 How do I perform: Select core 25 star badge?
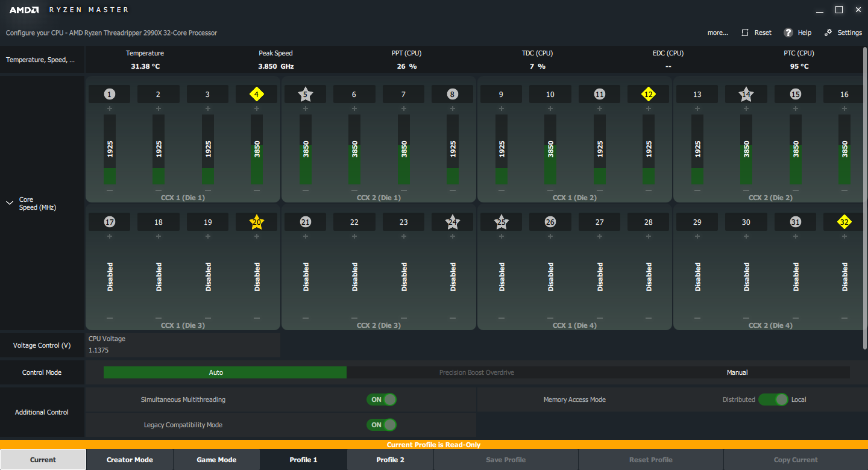(502, 222)
